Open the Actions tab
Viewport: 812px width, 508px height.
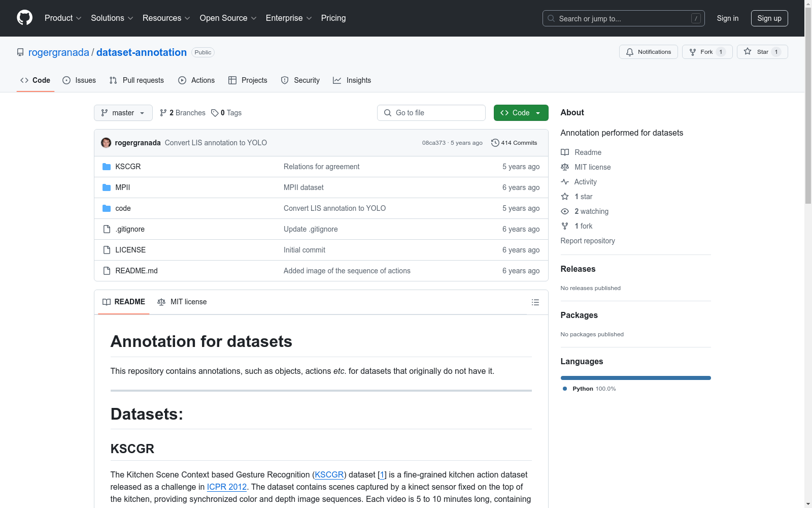(x=196, y=80)
